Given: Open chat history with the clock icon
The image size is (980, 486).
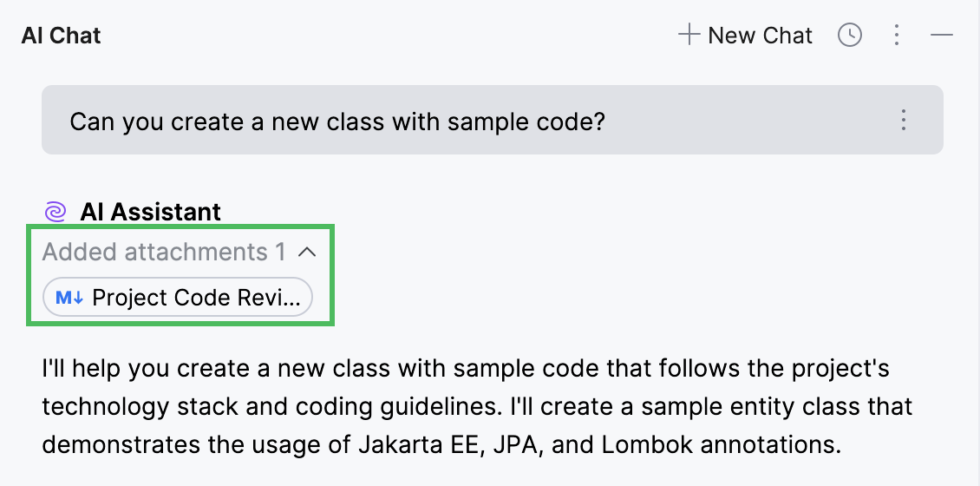Looking at the screenshot, I should pyautogui.click(x=850, y=36).
